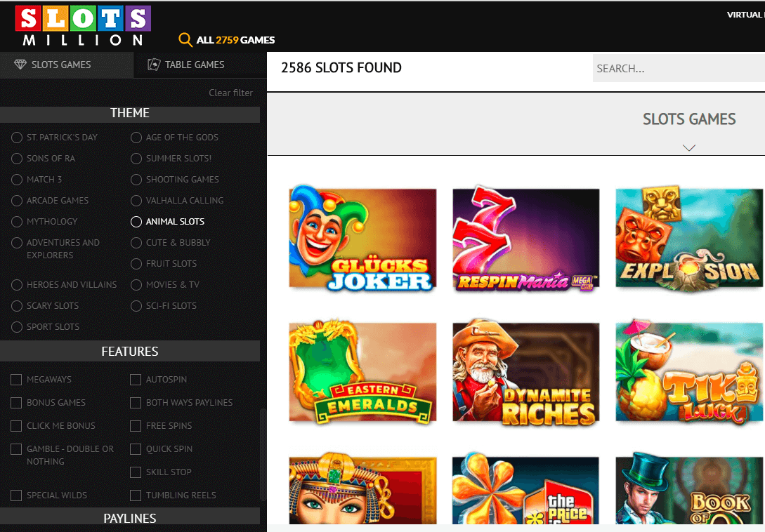Click the SlotsMillion logo

[83, 26]
